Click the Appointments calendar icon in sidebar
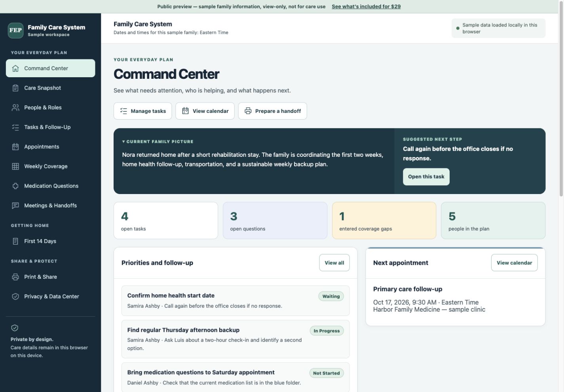The image size is (564, 392). (x=15, y=147)
